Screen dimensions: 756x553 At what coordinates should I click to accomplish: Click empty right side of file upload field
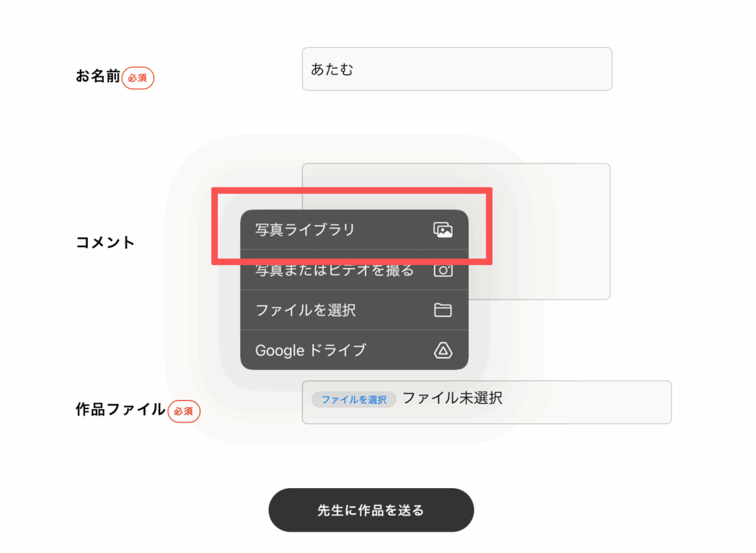click(x=591, y=402)
